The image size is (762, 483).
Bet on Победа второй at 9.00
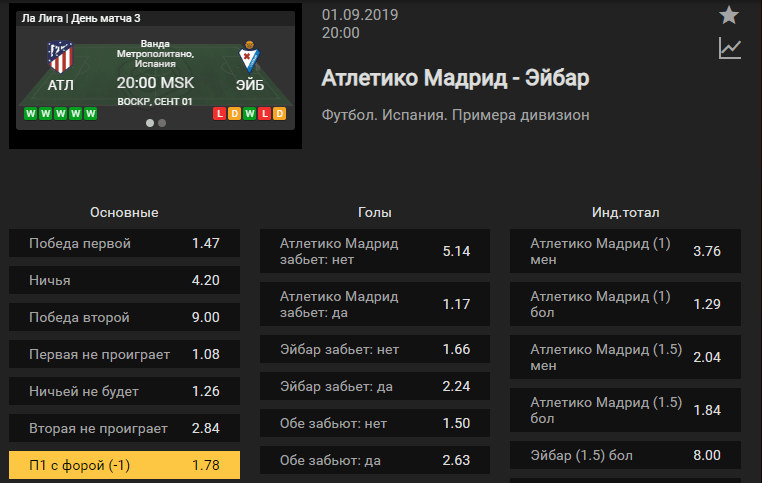pos(124,317)
